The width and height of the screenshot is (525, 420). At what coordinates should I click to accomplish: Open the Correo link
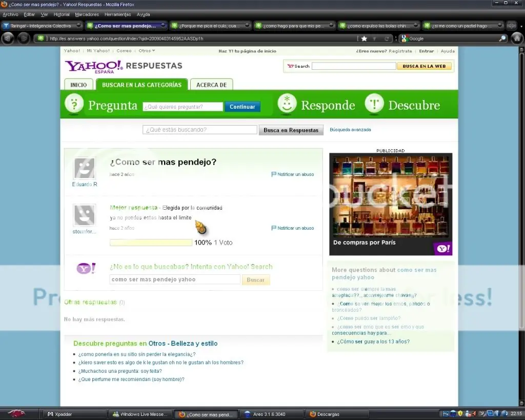124,51
